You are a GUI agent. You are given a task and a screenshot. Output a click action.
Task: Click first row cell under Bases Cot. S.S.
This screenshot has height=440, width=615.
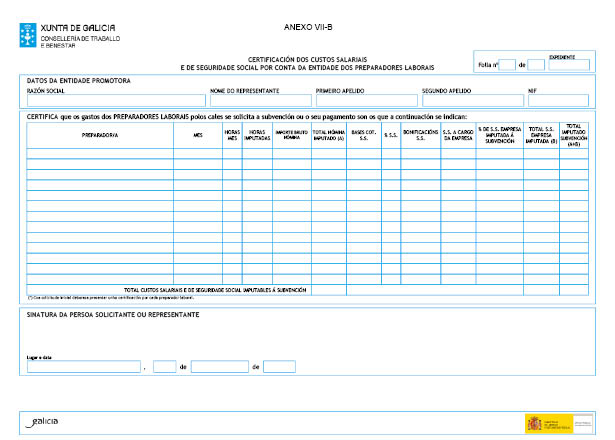(x=363, y=154)
